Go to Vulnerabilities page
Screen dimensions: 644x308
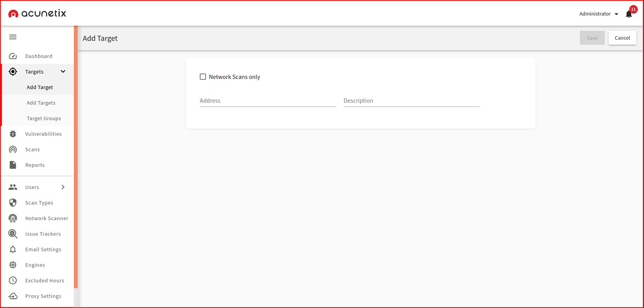tap(38, 134)
